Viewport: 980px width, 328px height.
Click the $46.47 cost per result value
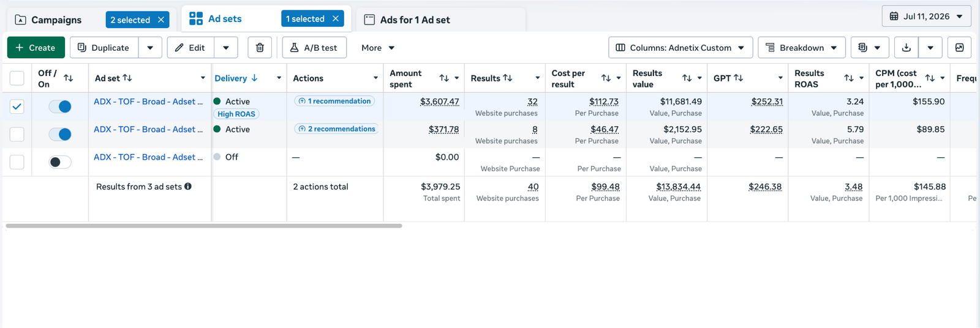605,130
